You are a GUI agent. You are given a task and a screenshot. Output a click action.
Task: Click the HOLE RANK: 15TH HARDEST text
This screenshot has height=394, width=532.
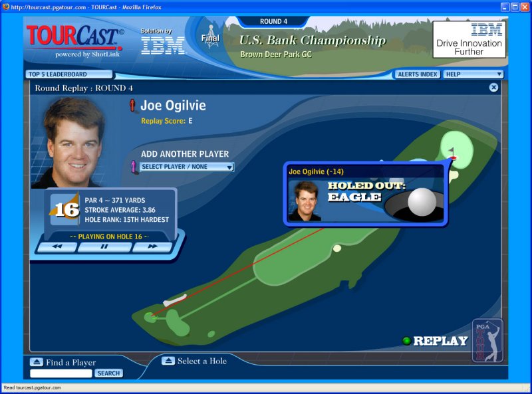(126, 220)
